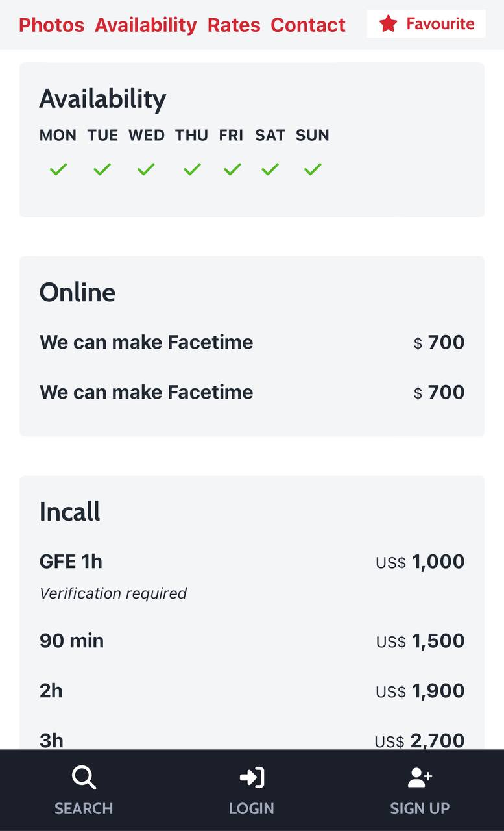Tap the Login arrow icon
The width and height of the screenshot is (504, 831).
[x=252, y=777]
